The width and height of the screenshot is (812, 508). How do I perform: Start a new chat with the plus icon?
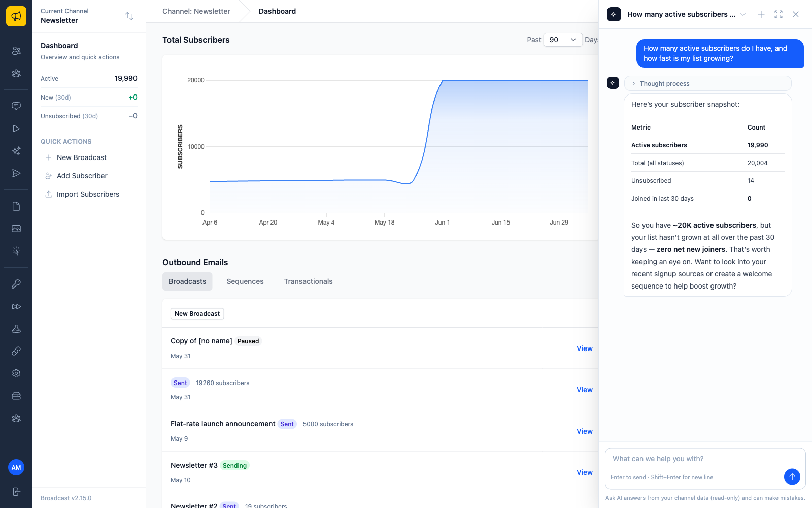point(761,14)
